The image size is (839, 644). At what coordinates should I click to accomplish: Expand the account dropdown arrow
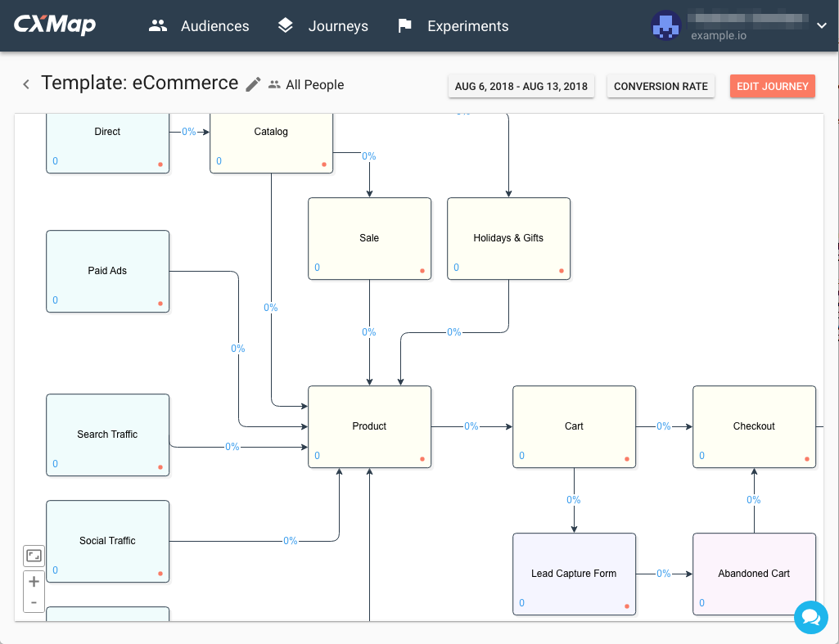pos(822,25)
